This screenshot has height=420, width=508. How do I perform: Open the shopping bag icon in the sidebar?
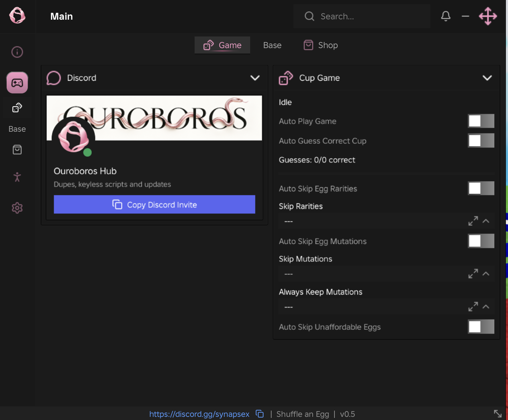click(17, 150)
